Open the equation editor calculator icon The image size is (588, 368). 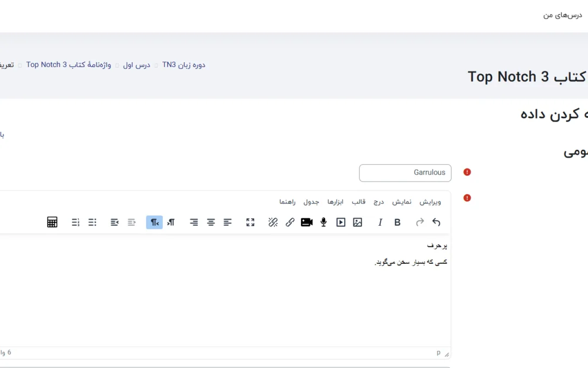(52, 222)
